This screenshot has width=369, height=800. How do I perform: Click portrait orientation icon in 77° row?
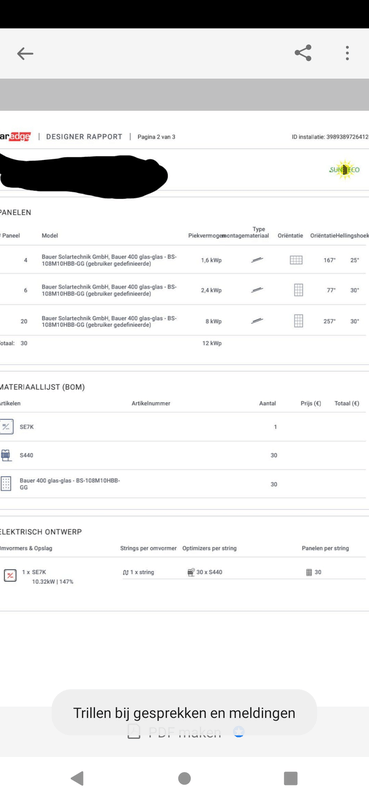[299, 290]
